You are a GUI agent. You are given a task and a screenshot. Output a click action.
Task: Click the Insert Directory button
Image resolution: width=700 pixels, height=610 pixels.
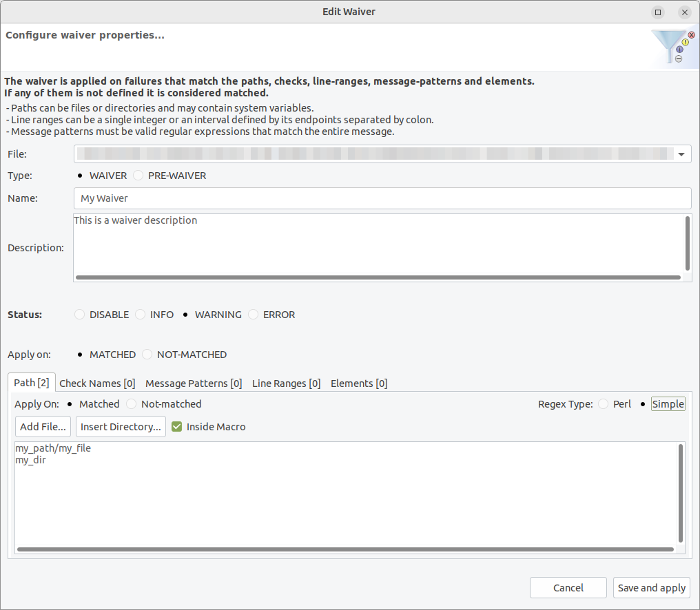[121, 426]
